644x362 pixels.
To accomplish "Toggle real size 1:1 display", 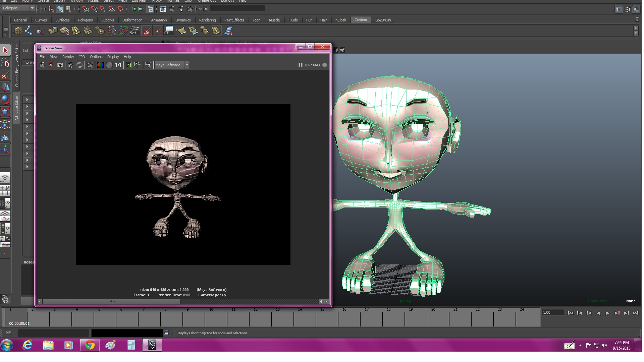I will point(118,65).
